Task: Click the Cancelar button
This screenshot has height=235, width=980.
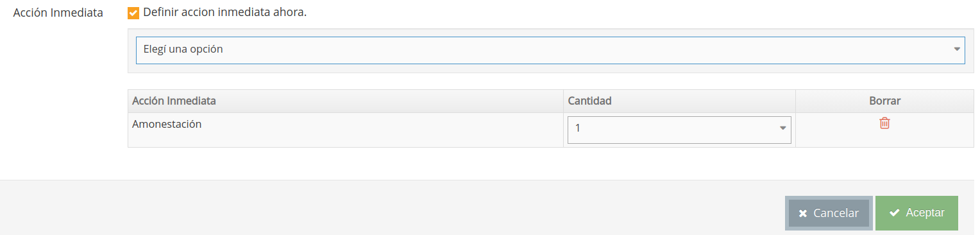Action: tap(829, 213)
